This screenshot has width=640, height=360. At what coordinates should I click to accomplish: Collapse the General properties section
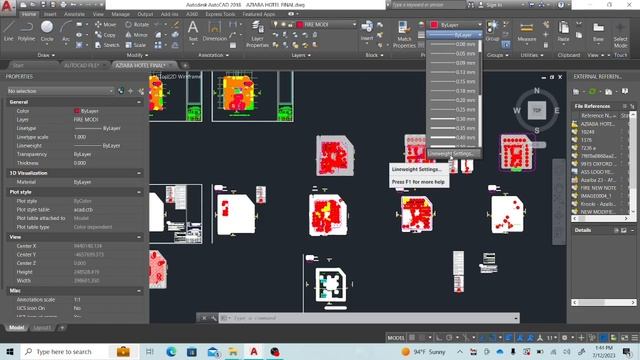pos(139,102)
